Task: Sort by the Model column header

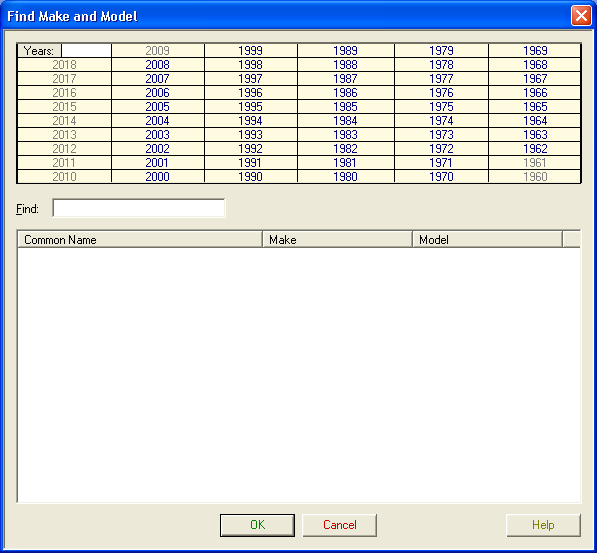Action: click(488, 240)
